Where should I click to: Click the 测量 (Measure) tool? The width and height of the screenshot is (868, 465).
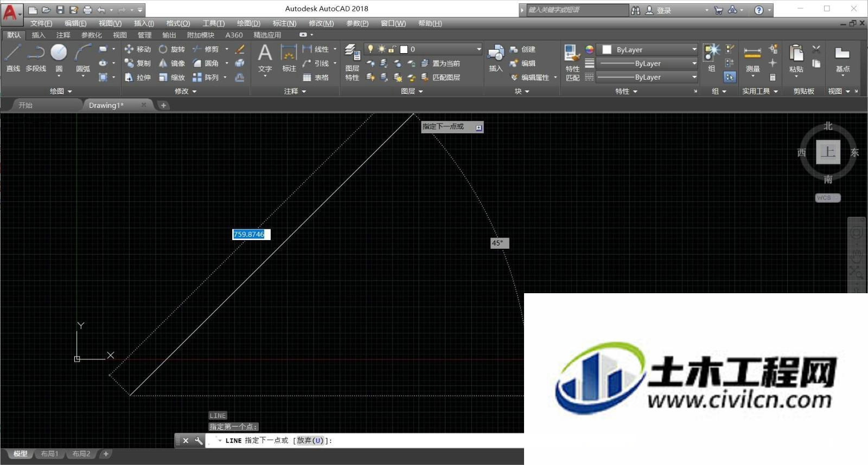(x=752, y=58)
